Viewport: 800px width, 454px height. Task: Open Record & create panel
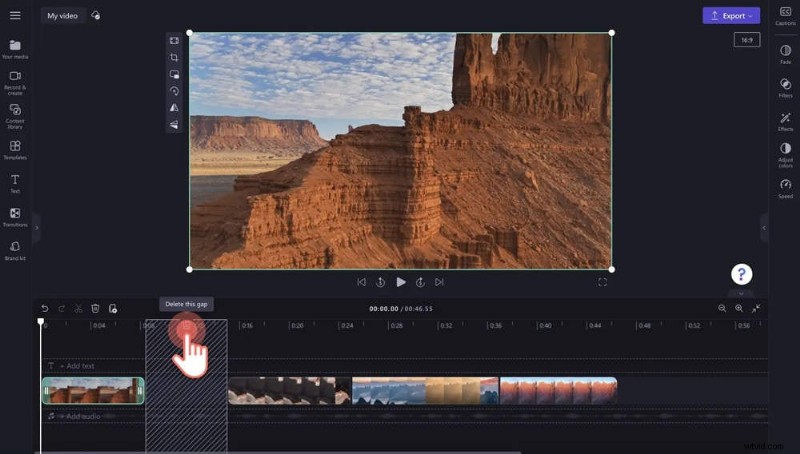(x=15, y=83)
